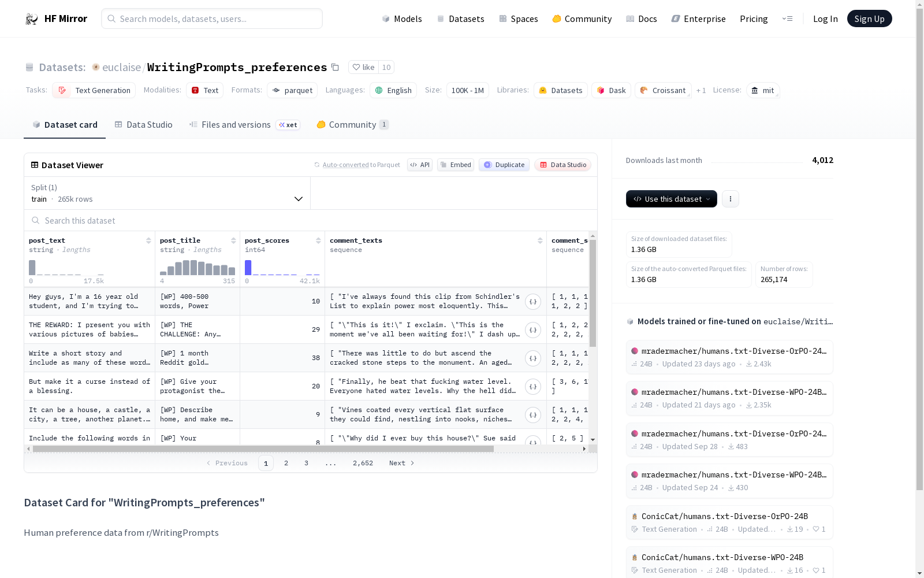Select the Text modality tag

click(204, 90)
